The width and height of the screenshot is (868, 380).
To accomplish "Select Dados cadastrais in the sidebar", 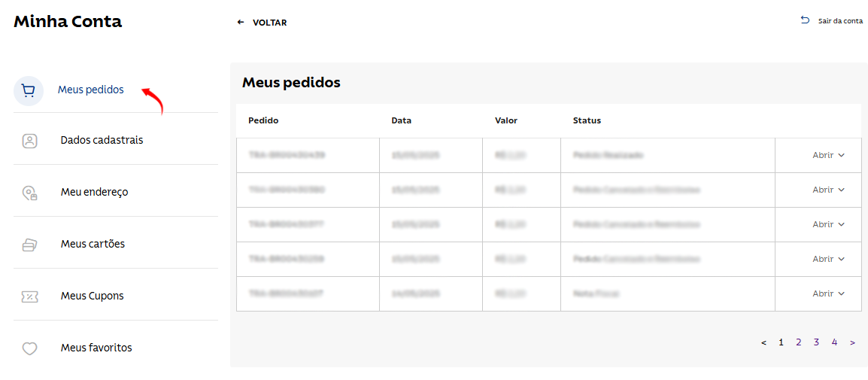I will 102,140.
